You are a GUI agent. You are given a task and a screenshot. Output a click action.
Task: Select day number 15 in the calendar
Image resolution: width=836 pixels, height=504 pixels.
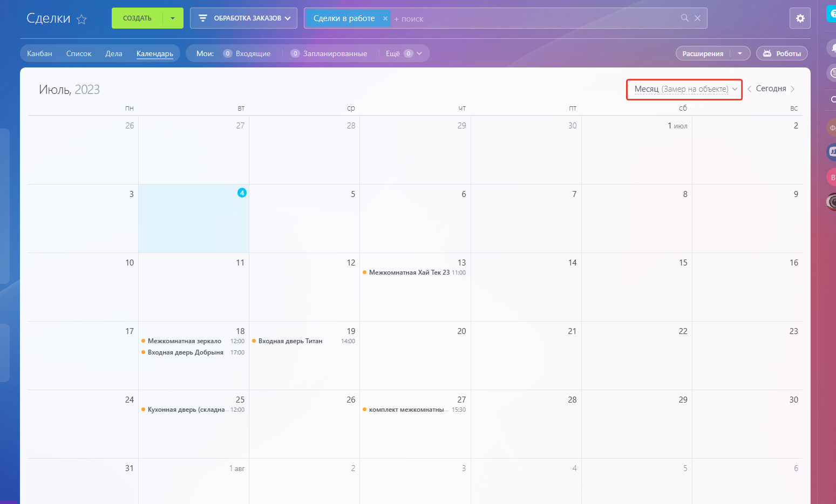tap(683, 263)
